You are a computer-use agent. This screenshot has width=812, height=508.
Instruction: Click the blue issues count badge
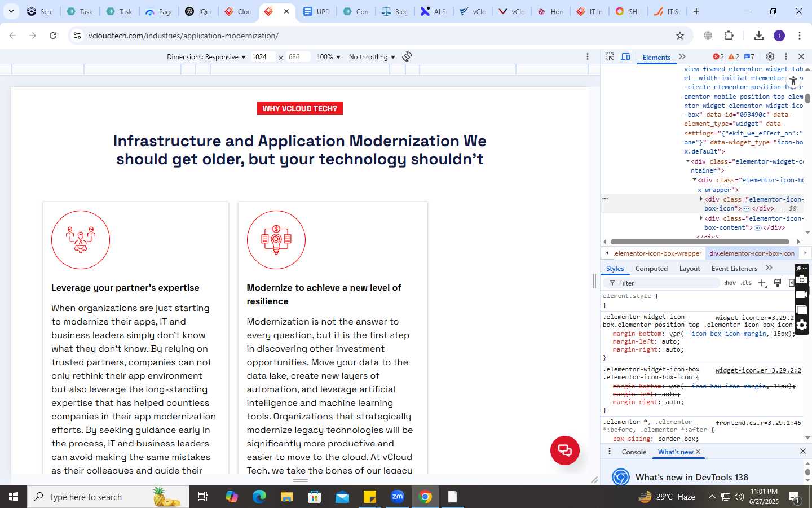tap(749, 56)
